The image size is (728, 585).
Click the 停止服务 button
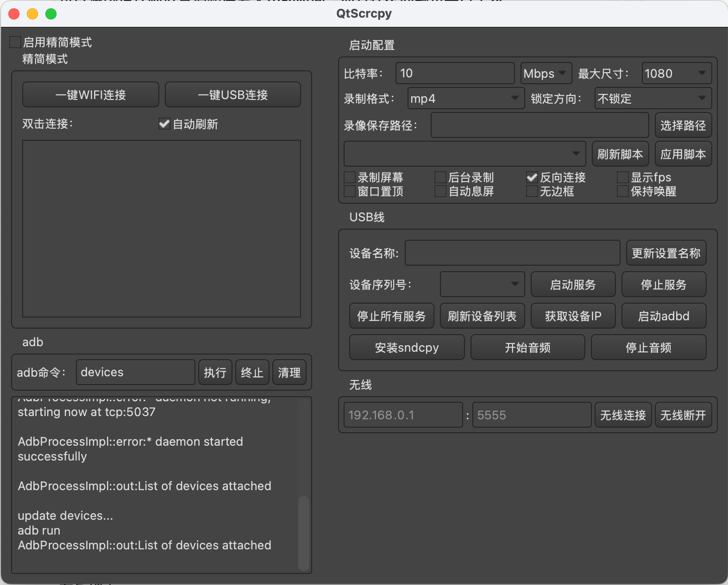click(664, 285)
